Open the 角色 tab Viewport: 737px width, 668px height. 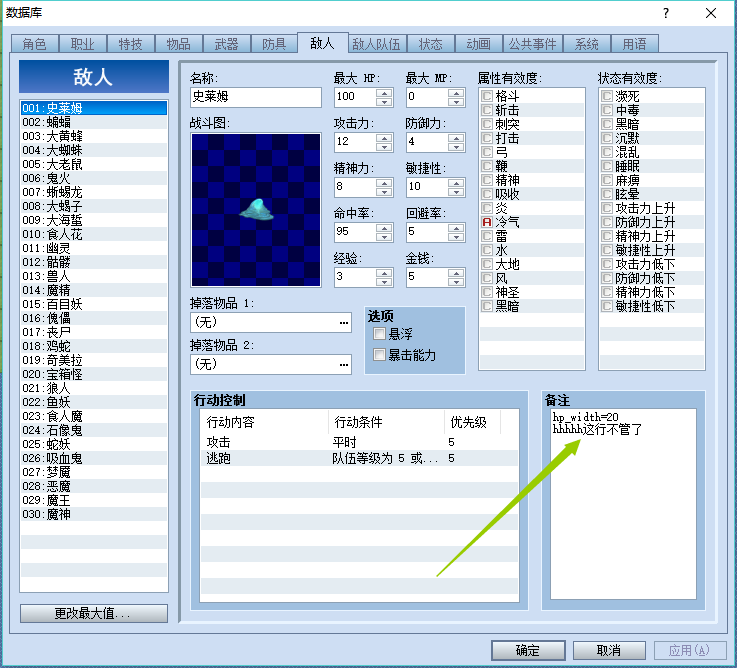click(x=35, y=44)
